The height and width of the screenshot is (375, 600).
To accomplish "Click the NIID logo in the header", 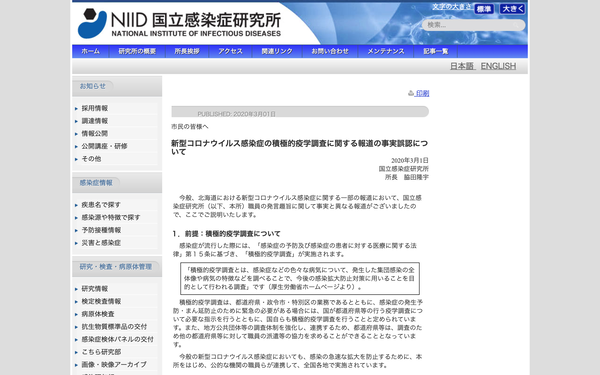I will (92, 23).
